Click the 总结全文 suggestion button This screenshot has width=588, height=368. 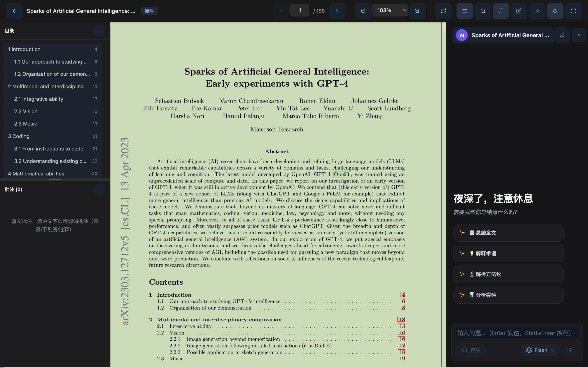[508, 233]
